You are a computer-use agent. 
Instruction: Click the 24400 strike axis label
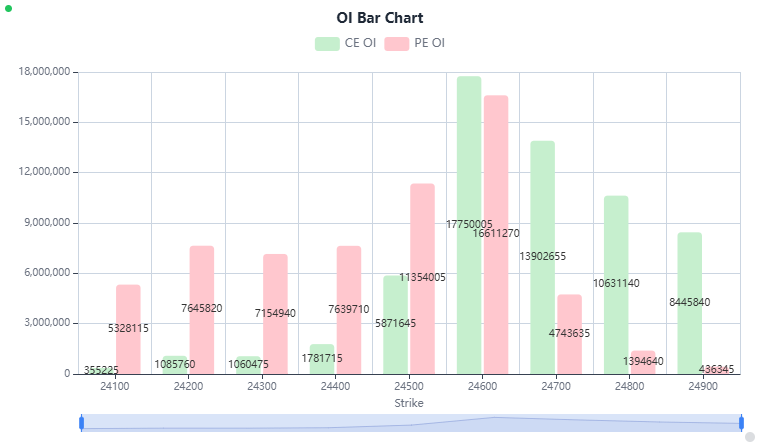[x=336, y=386]
